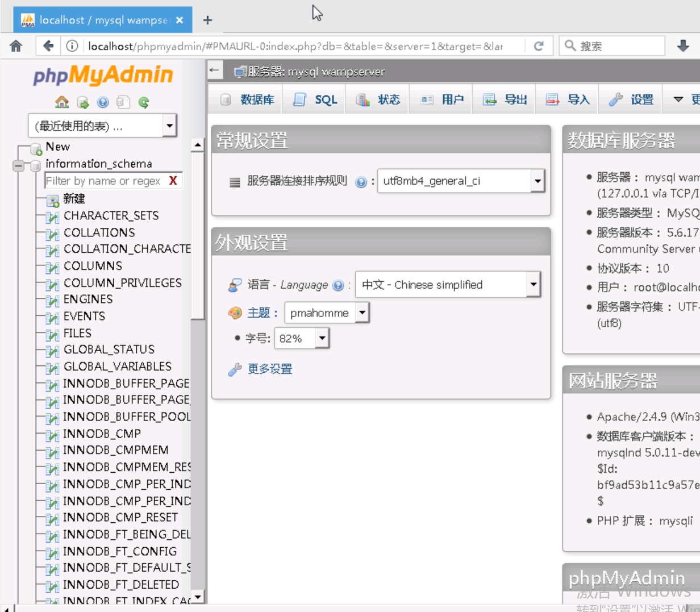The height and width of the screenshot is (612, 700).
Task: Open a new browser tab
Action: click(207, 20)
